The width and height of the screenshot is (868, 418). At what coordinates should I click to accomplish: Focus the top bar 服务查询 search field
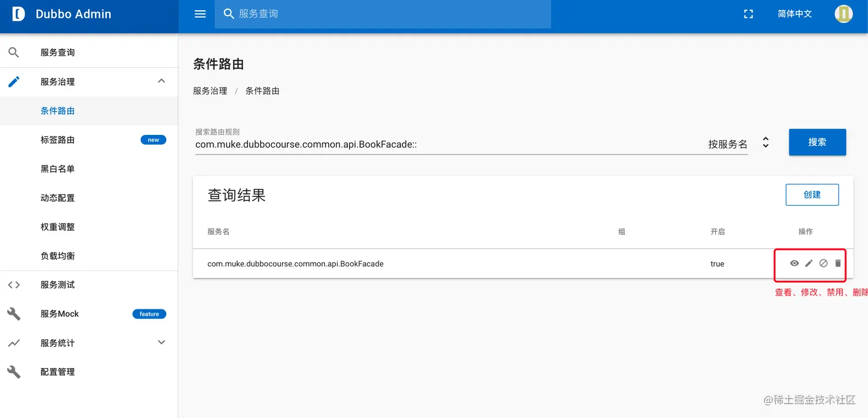pyautogui.click(x=383, y=14)
